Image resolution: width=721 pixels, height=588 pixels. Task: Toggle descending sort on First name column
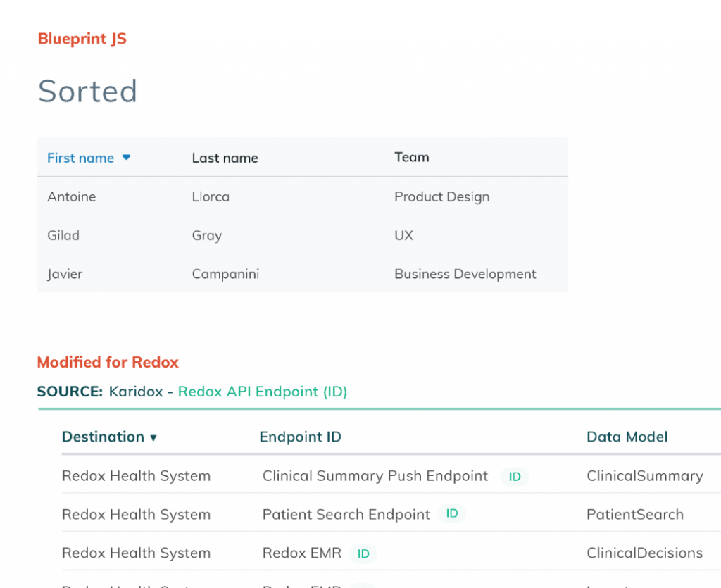126,158
